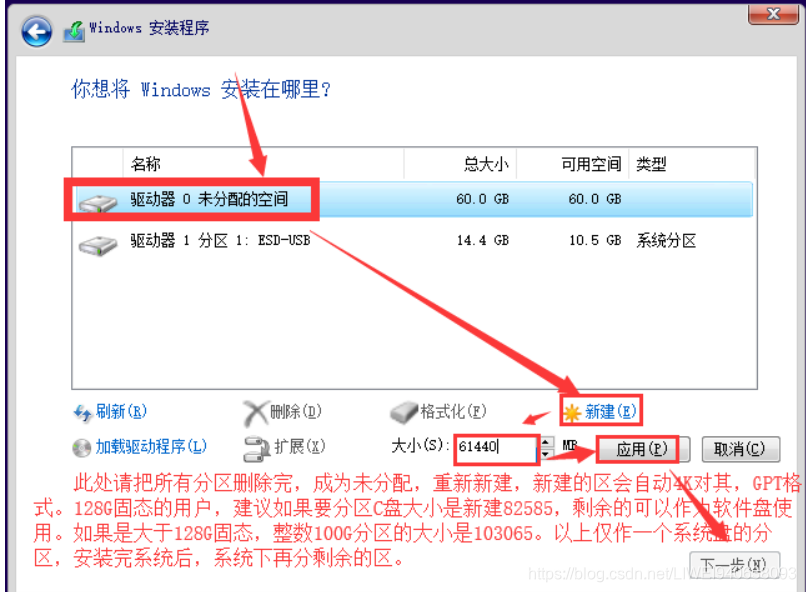806x592 pixels.
Task: Close the Windows setup window
Action: [x=773, y=14]
